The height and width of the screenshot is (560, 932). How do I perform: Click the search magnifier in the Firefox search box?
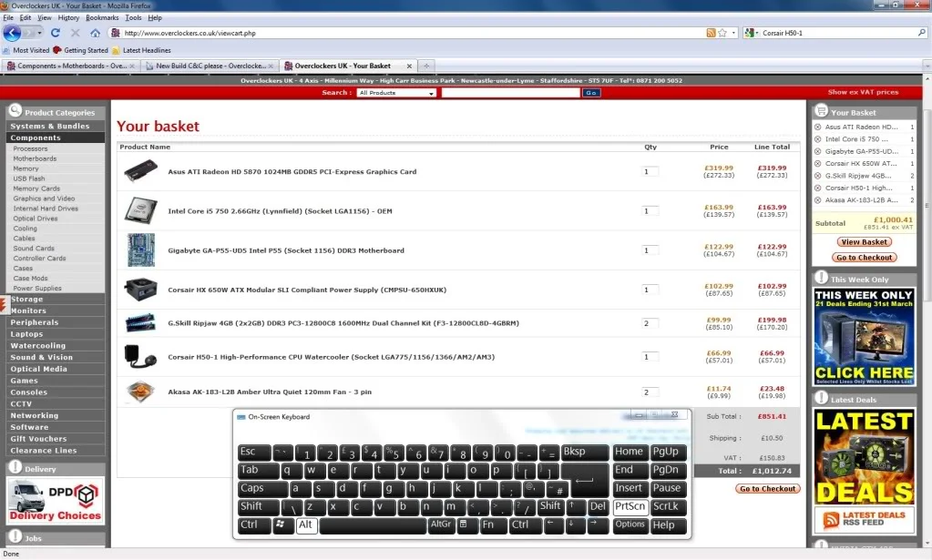pyautogui.click(x=921, y=33)
